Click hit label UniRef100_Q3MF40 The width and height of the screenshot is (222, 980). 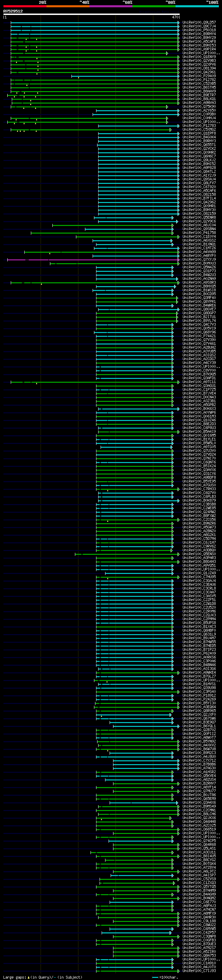(199, 298)
